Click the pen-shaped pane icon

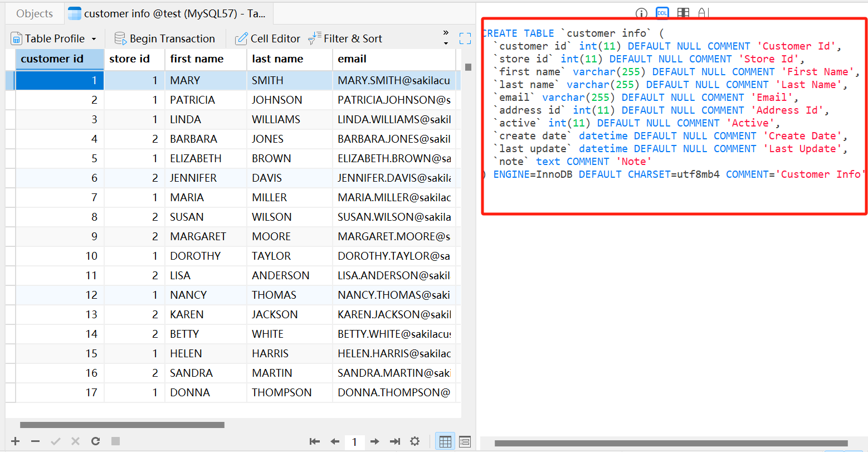[703, 13]
